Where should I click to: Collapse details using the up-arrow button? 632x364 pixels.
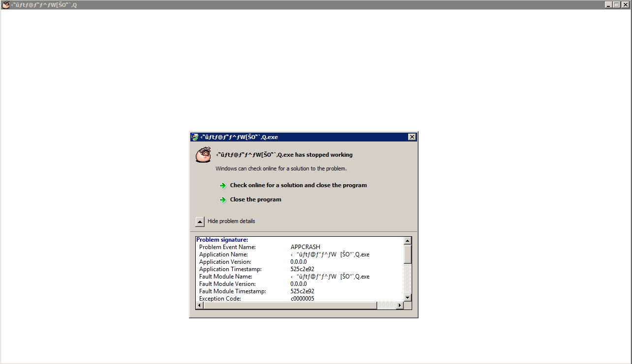(200, 222)
